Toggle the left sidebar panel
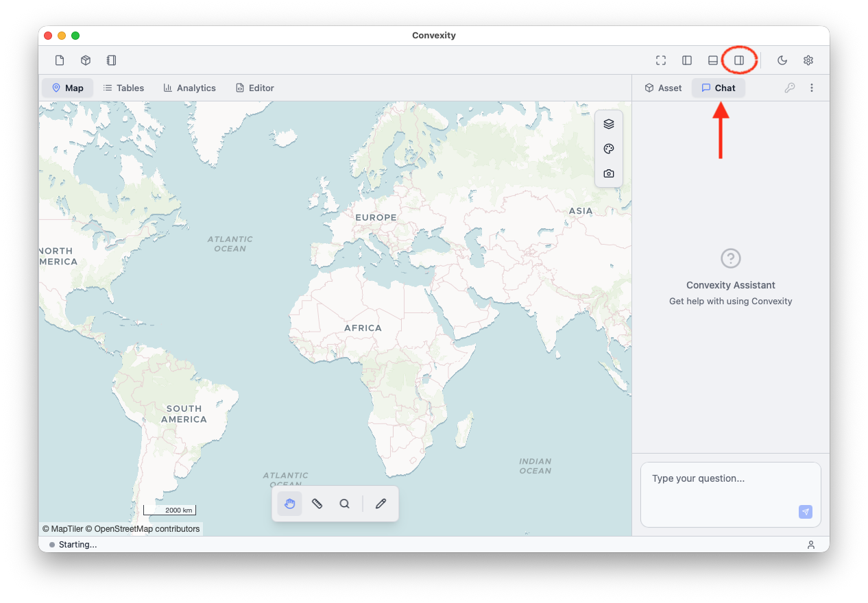 687,60
